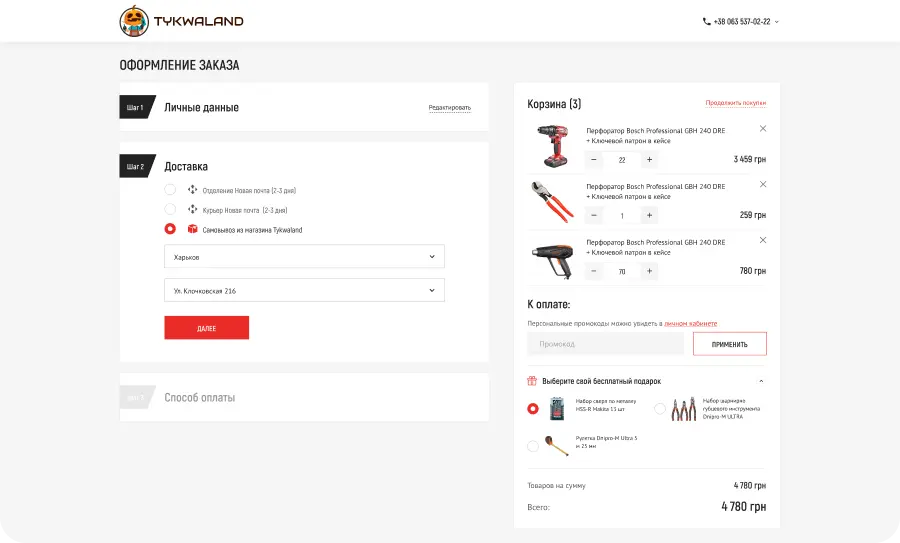900x543 pixels.
Task: Decrease quantity of the 780 грн item
Action: coord(594,271)
